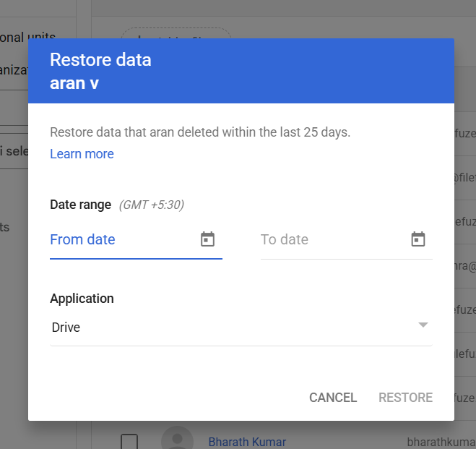Expand the Application dropdown showing Drive
Image resolution: width=476 pixels, height=449 pixels.
coord(241,328)
